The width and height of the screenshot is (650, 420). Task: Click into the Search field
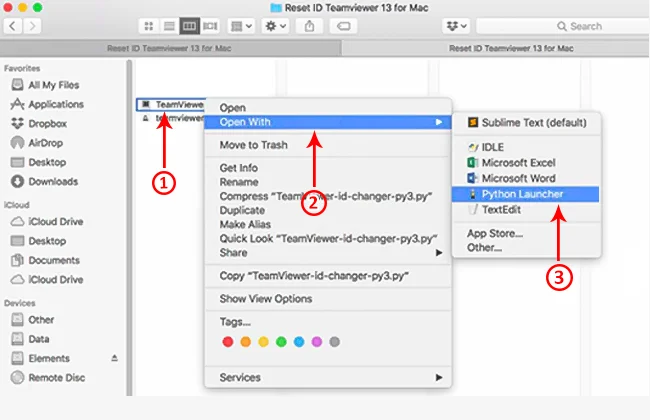(563, 26)
